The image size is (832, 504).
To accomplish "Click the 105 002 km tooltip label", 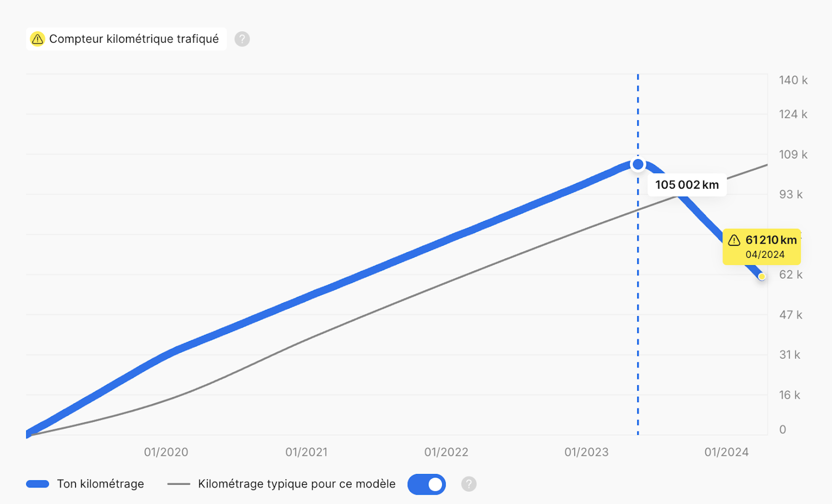I will [687, 185].
